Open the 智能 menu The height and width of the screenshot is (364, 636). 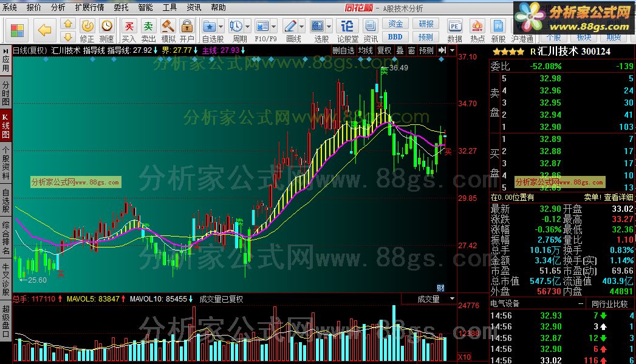(x=145, y=7)
